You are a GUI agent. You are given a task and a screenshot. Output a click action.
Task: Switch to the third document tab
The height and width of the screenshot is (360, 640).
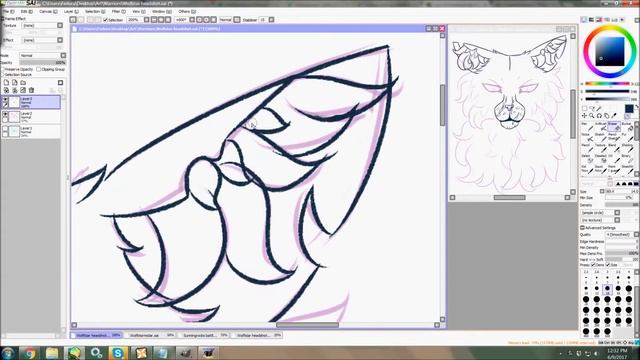204,335
